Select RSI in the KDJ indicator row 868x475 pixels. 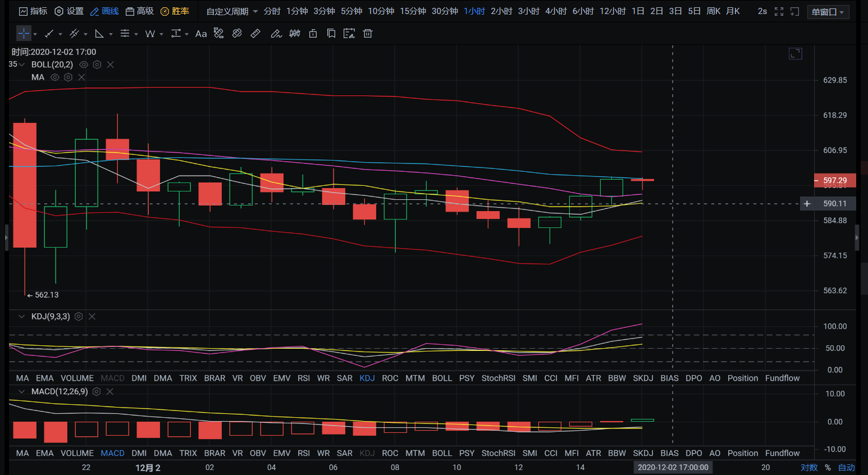coord(304,378)
